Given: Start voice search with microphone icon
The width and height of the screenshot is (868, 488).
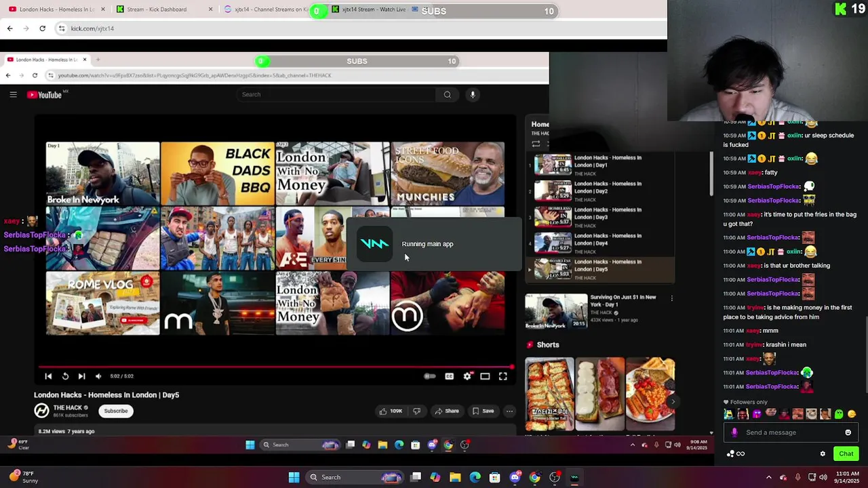Looking at the screenshot, I should [473, 94].
